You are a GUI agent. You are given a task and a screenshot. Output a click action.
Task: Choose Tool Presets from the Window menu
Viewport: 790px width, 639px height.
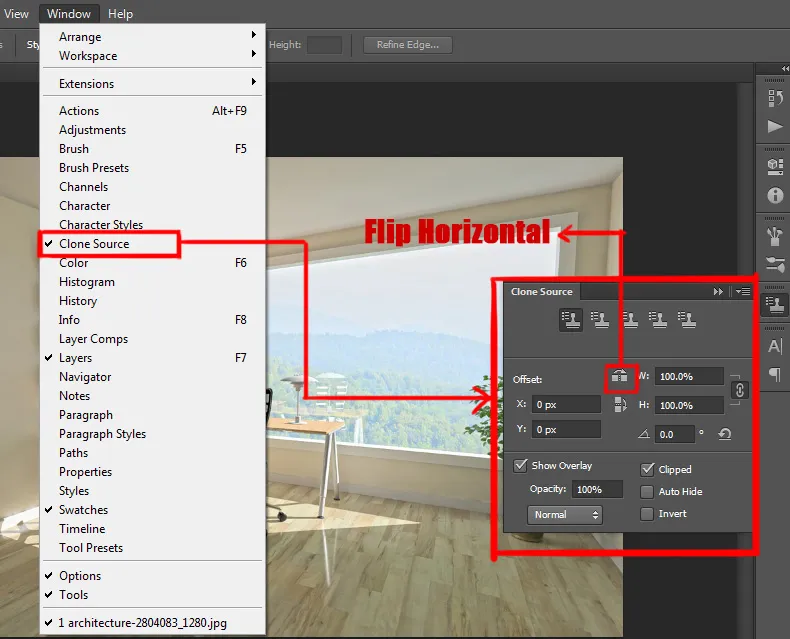(x=153, y=548)
